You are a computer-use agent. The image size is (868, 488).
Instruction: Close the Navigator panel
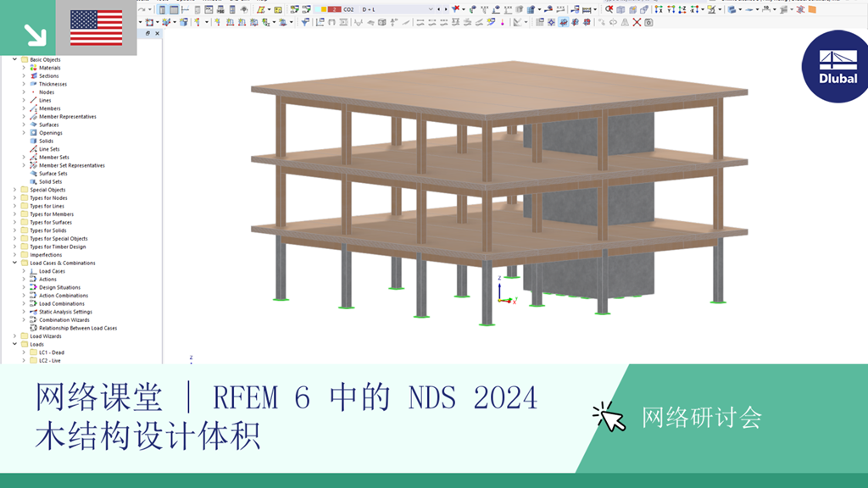pos(157,33)
